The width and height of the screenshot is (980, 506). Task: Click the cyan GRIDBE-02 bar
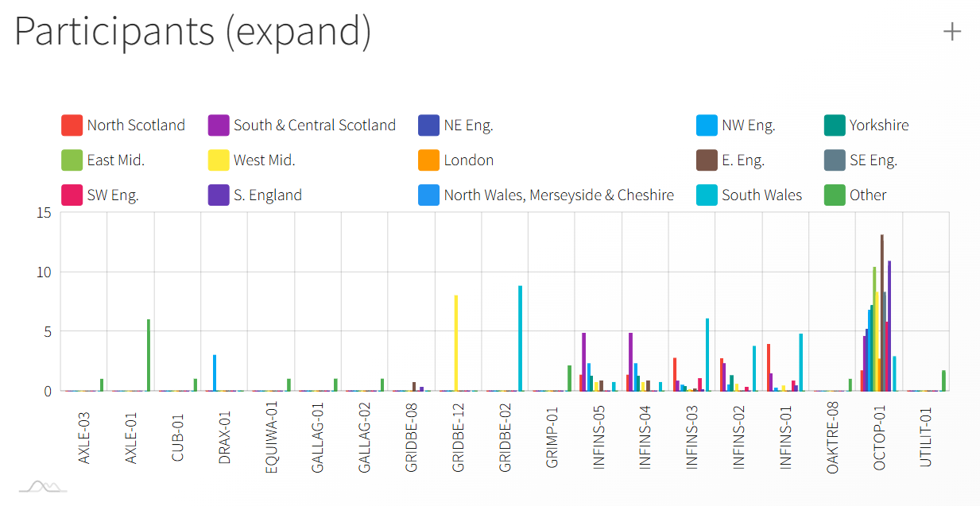521,338
